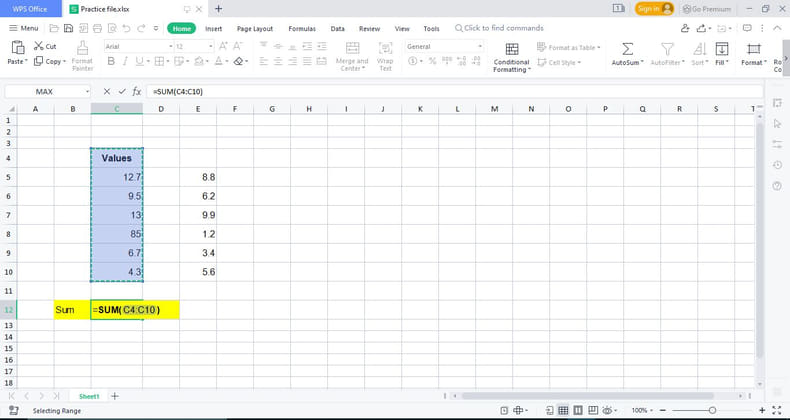Click cell containing 85 in column C
The image size is (790, 420).
click(x=117, y=234)
